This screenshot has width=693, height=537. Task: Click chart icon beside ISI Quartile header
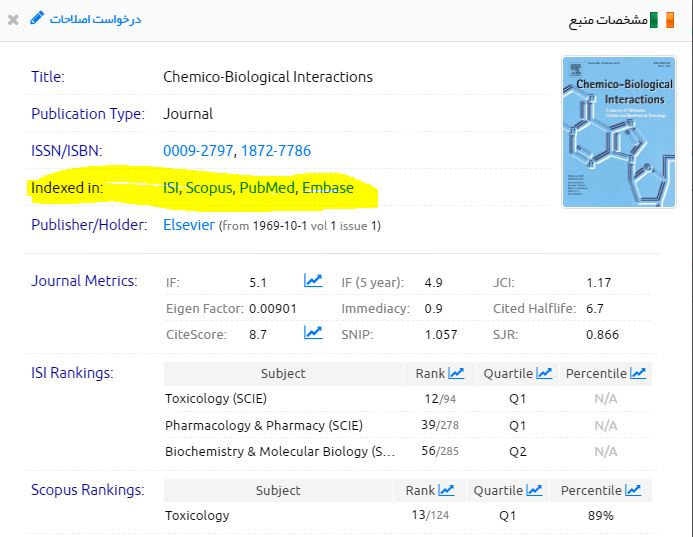pos(544,373)
